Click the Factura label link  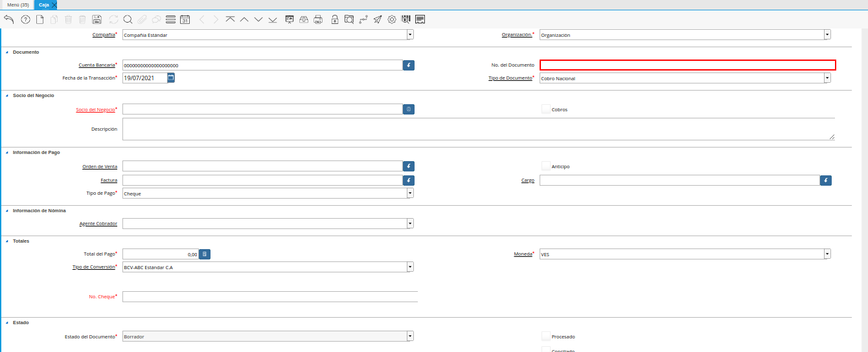[x=109, y=180]
